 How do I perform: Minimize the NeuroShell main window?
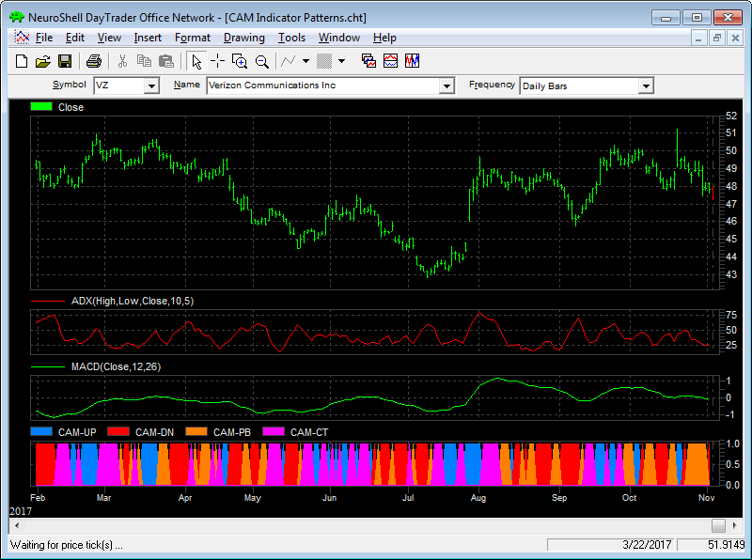(666, 18)
